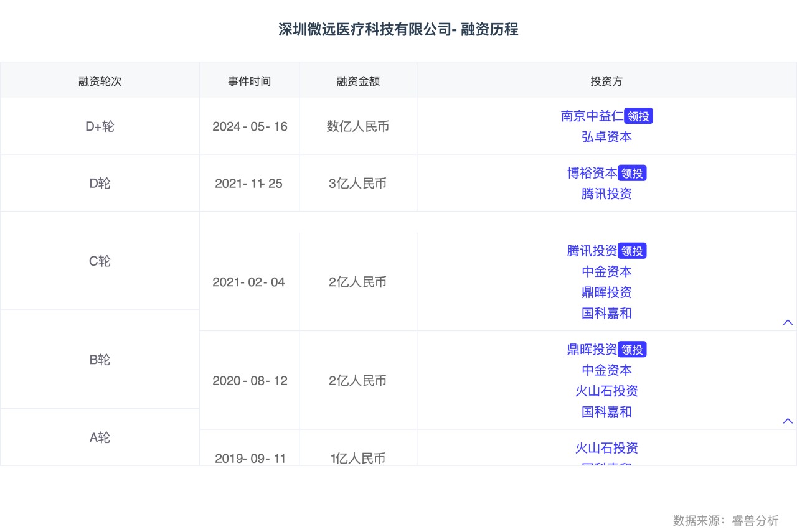Open 腾讯投资 lead investor in 2021-02-04 row
Screen dimensions: 797x532
tap(592, 251)
